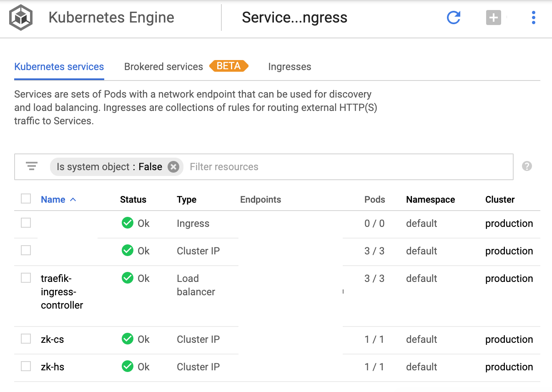Viewport: 552px width, 392px height.
Task: Remove the 'Is system object : False' filter
Action: click(173, 167)
